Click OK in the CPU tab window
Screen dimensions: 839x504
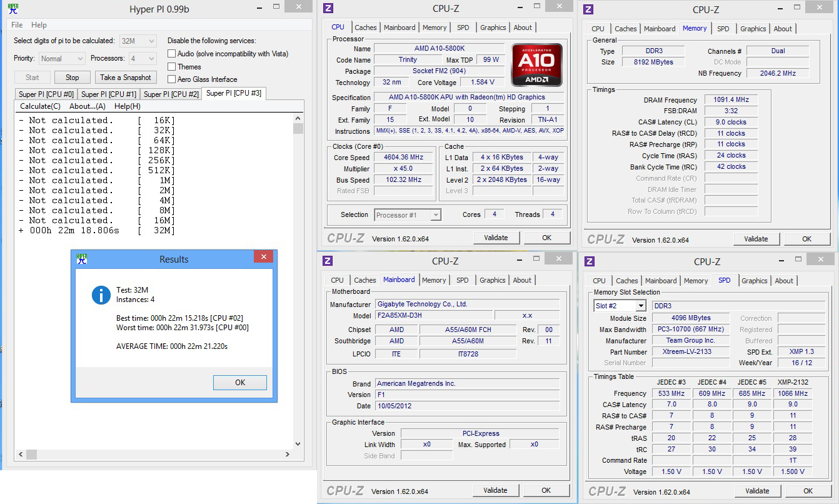point(547,238)
